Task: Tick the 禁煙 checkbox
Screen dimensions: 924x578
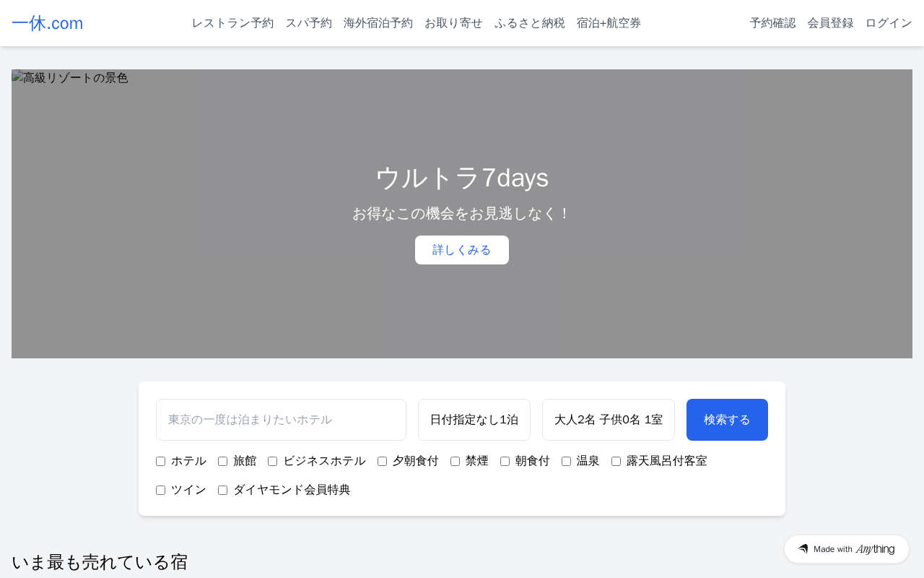Action: 456,462
